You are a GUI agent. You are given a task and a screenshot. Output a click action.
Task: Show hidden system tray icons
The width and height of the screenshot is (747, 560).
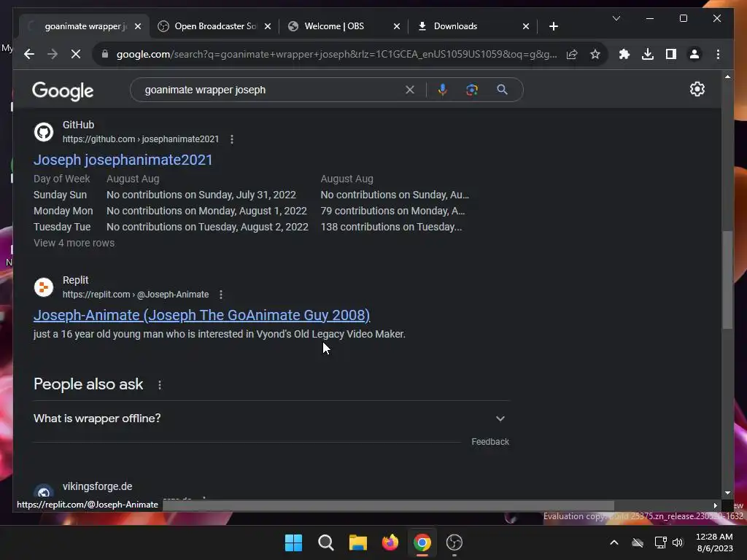614,542
